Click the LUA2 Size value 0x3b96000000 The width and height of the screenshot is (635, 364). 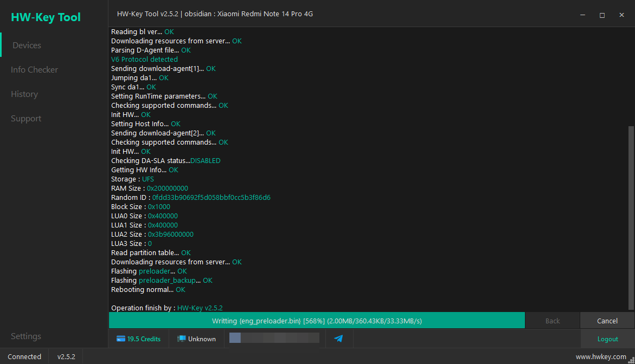click(x=170, y=234)
